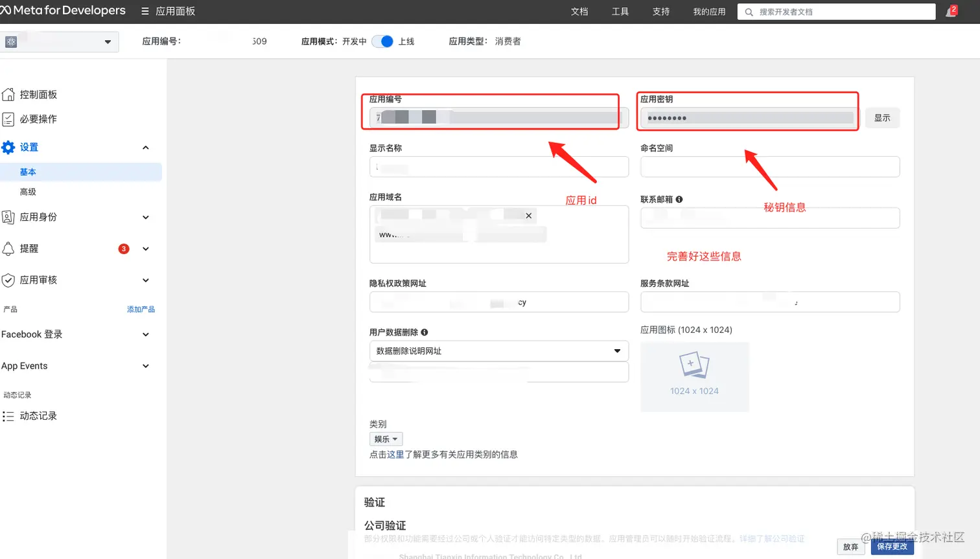The width and height of the screenshot is (980, 559).
Task: Select the 基本 settings item
Action: click(x=81, y=172)
